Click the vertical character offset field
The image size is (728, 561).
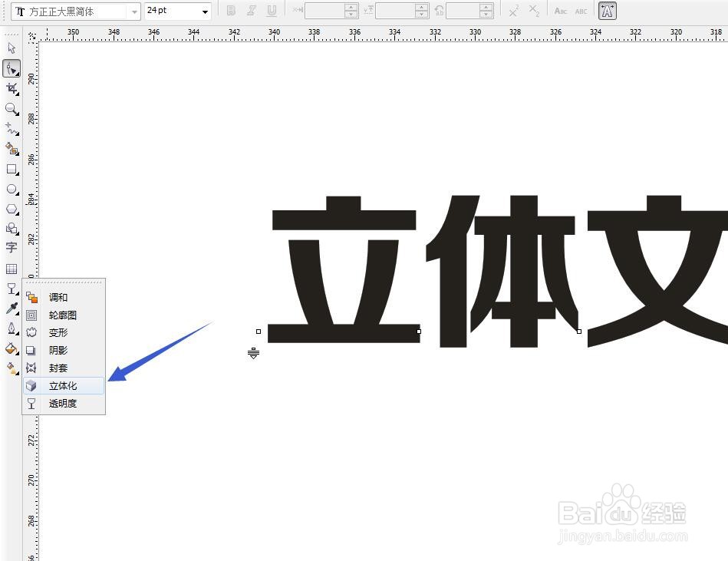coord(395,11)
